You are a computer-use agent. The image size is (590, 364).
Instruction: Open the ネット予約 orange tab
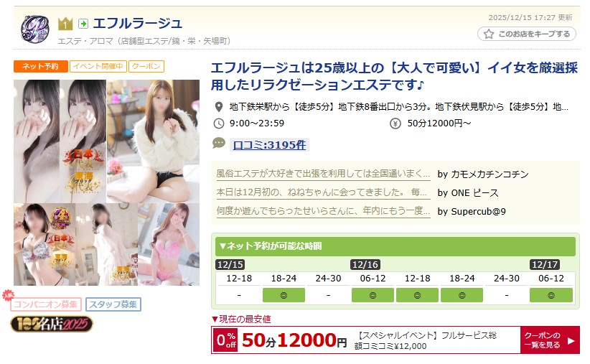pyautogui.click(x=41, y=66)
